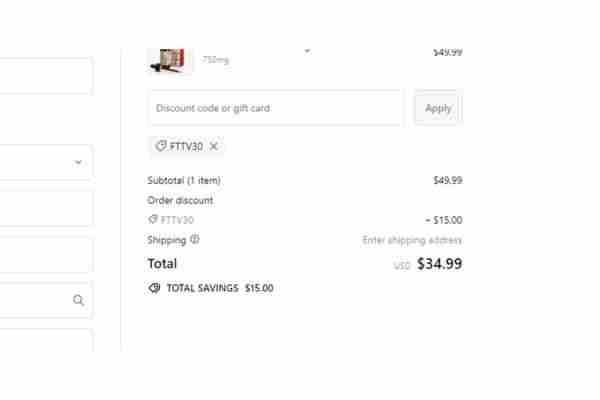Open the product thumbnail image
This screenshot has height=400, width=600.
tap(170, 60)
